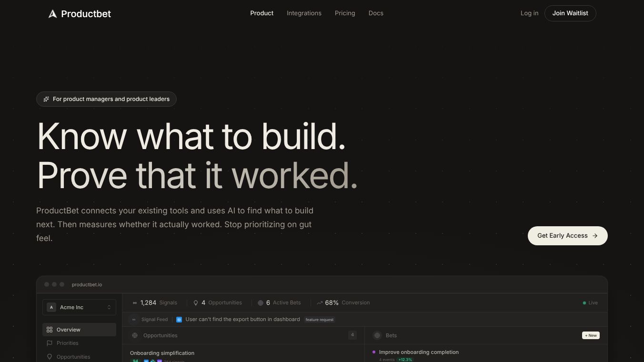Toggle the Live status indicator
The height and width of the screenshot is (362, 644).
point(590,302)
